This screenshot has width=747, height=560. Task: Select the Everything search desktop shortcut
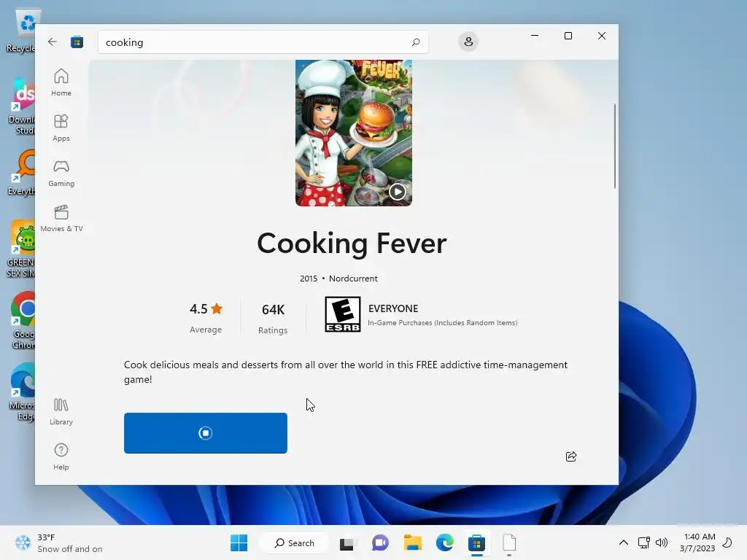21,173
